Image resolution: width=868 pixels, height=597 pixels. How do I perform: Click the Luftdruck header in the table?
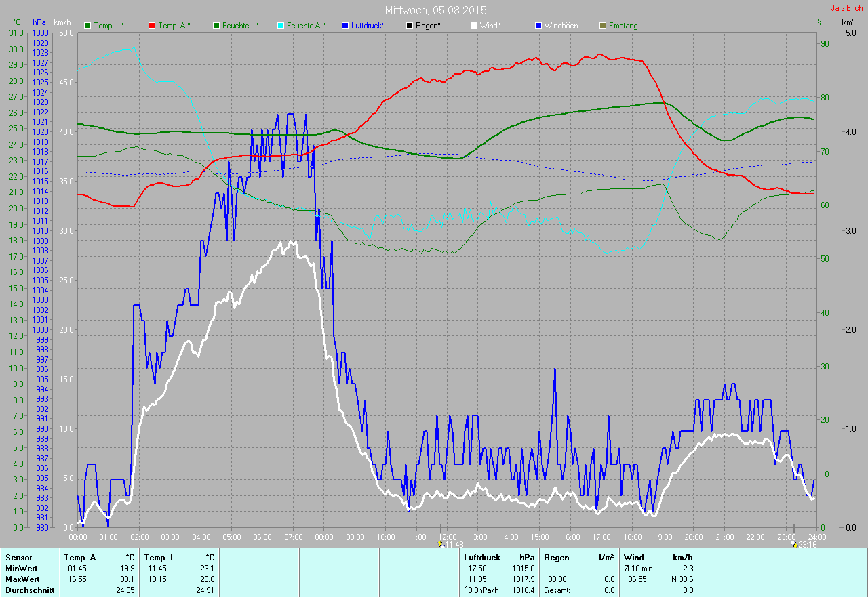[481, 557]
